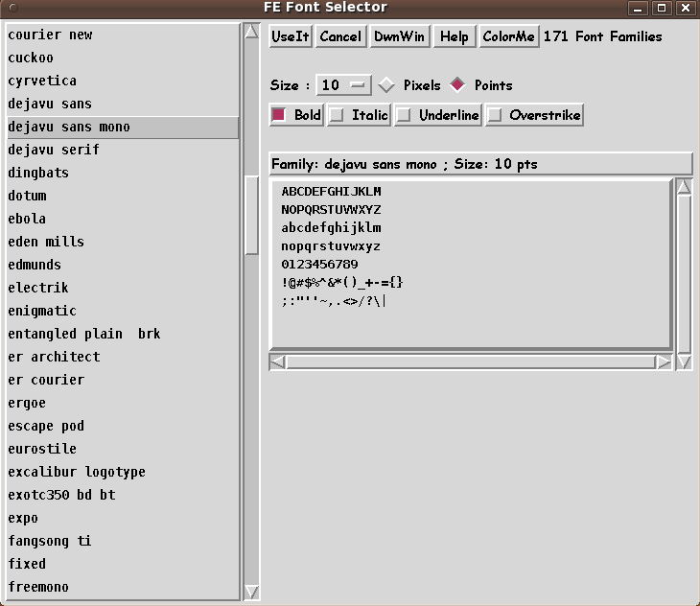Click the sample text horizontal scrollbar
This screenshot has width=700, height=606.
pyautogui.click(x=471, y=361)
